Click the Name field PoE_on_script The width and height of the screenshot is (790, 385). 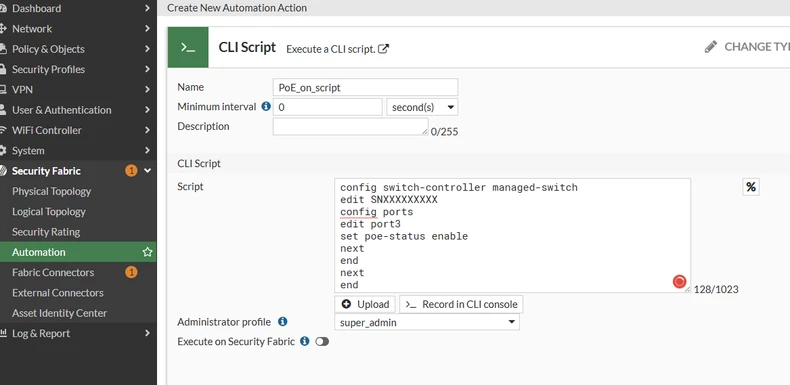pos(365,87)
